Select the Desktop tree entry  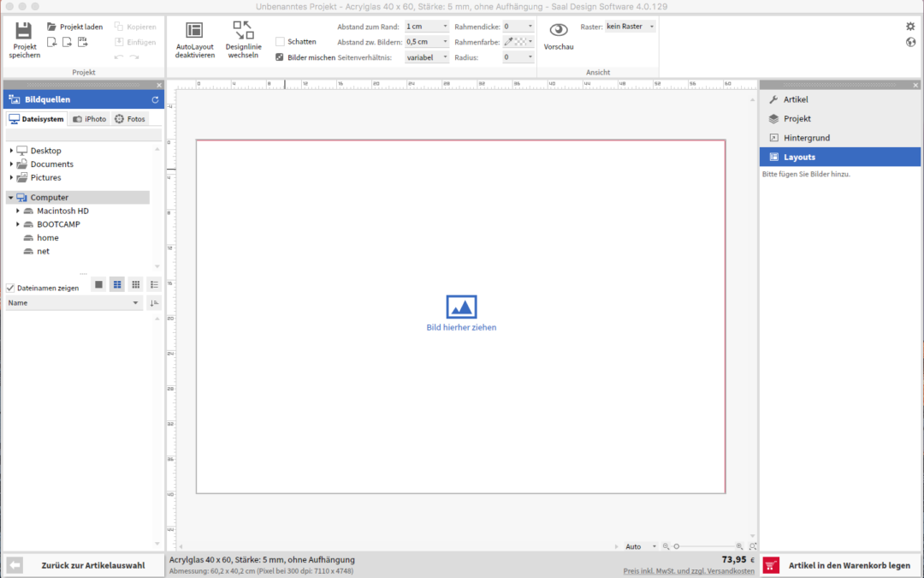[x=38, y=151]
